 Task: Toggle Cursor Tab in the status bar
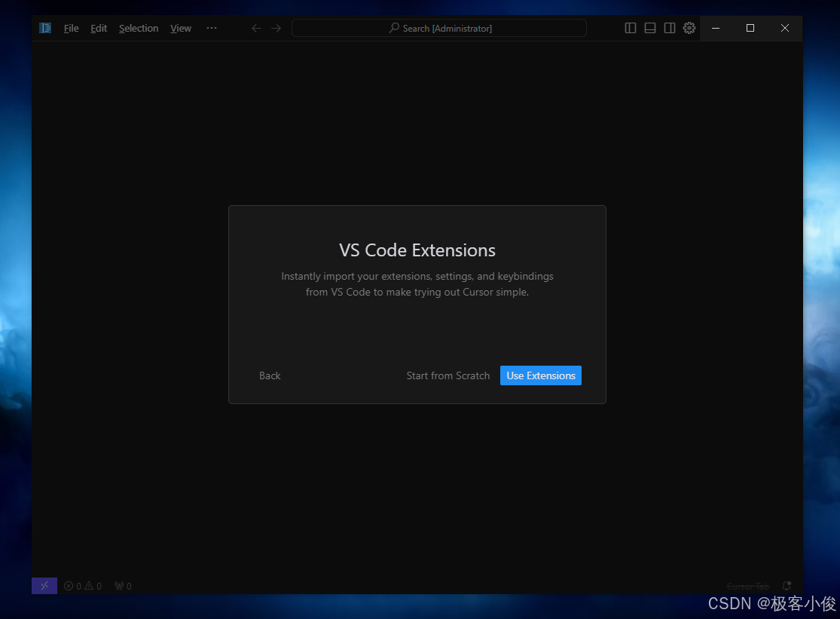[x=748, y=587]
